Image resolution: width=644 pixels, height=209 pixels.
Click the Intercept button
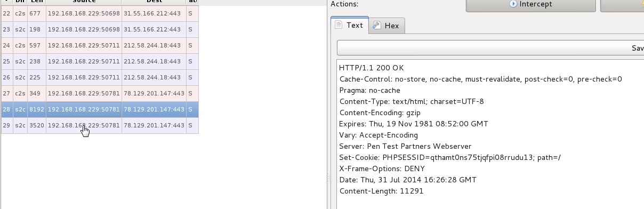[530, 4]
